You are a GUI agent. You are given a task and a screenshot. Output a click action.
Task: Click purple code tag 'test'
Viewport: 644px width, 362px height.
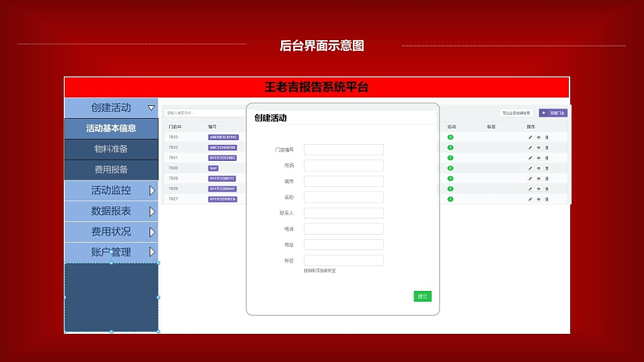pos(213,168)
